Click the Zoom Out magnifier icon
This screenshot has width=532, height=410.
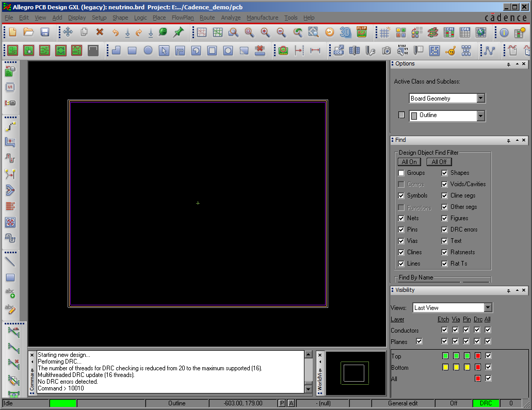[281, 32]
